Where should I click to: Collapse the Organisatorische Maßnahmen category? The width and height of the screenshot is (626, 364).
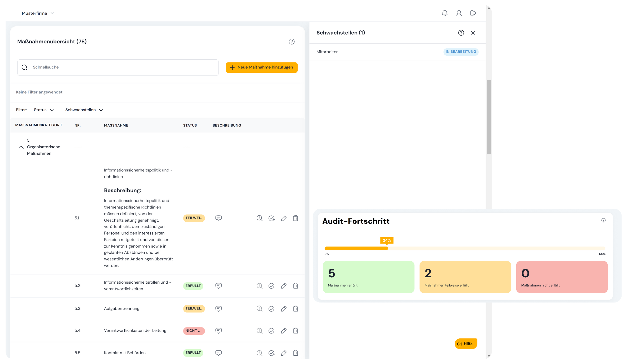[21, 147]
